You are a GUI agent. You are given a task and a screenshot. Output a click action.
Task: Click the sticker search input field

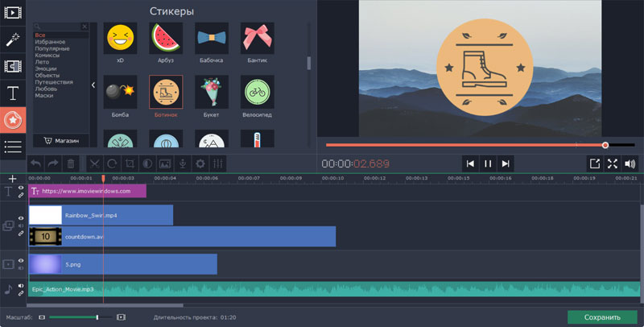[x=57, y=27]
